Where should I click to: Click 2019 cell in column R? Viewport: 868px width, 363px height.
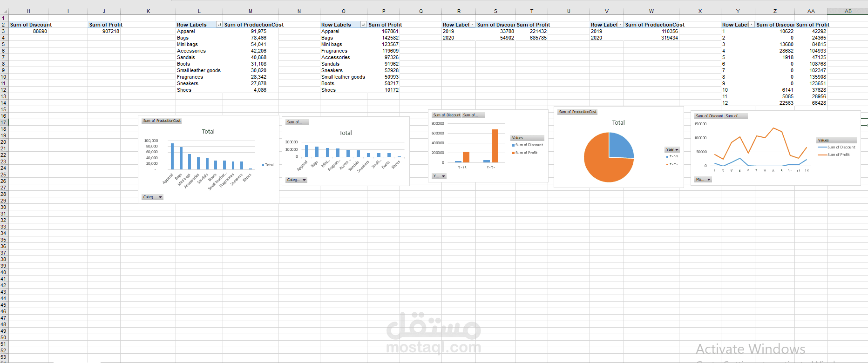click(x=459, y=31)
